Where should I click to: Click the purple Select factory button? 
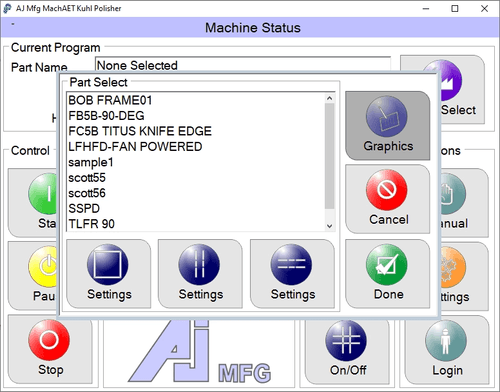(462, 89)
